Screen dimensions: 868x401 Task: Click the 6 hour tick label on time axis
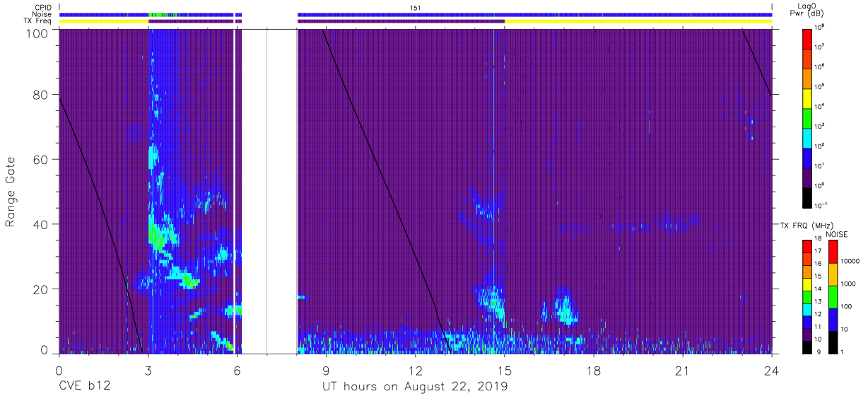click(237, 370)
